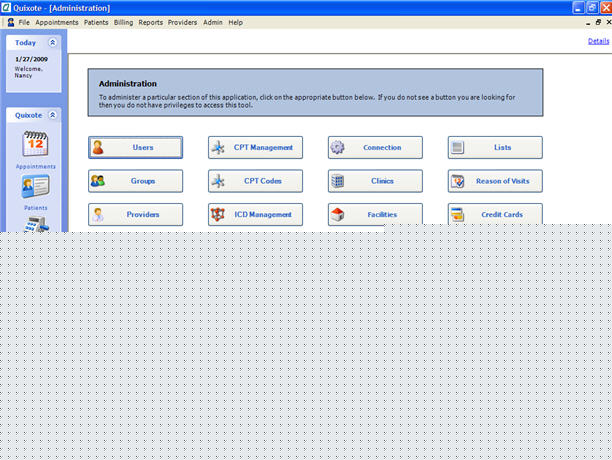This screenshot has height=460, width=612.
Task: Open the Credit Cards button
Action: pos(495,214)
